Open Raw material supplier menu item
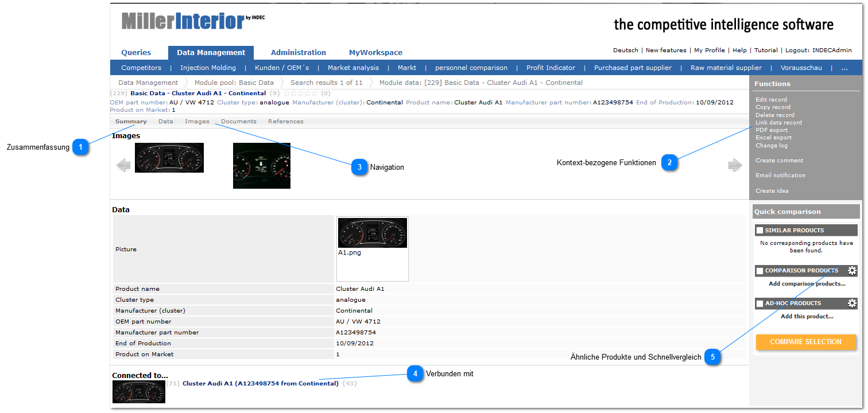Image resolution: width=868 pixels, height=413 pixels. tap(726, 68)
